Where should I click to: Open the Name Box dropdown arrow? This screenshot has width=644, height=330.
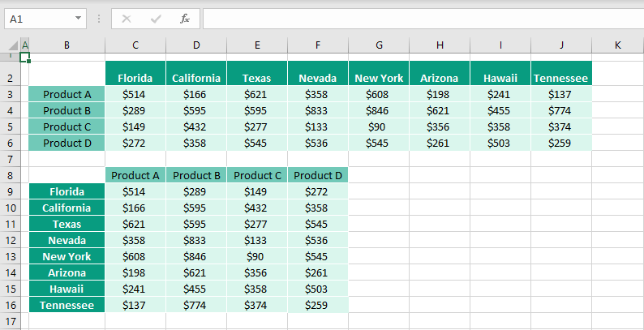point(78,18)
